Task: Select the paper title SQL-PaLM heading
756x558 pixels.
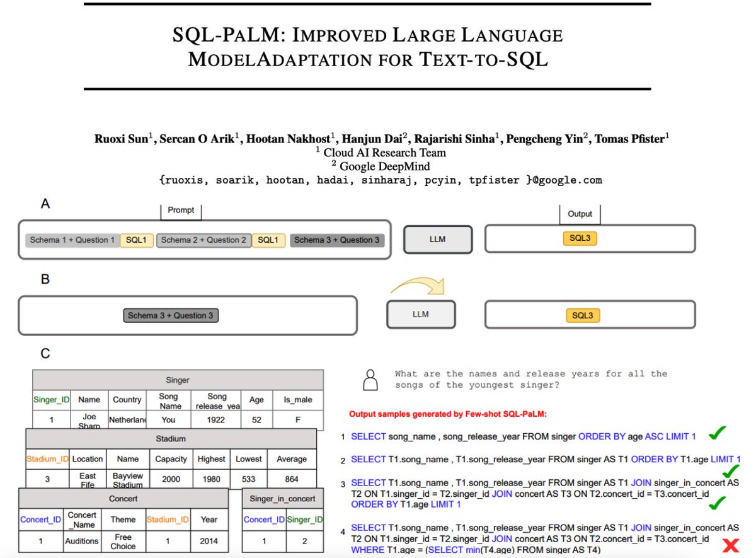Action: click(367, 47)
